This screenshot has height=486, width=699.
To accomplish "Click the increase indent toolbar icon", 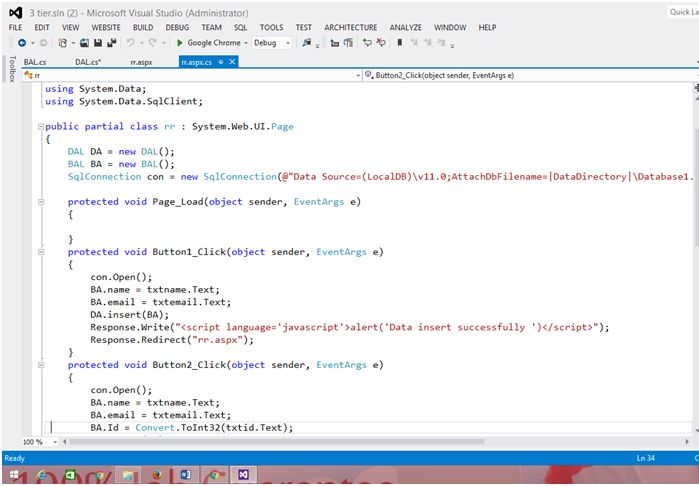I will [x=348, y=43].
